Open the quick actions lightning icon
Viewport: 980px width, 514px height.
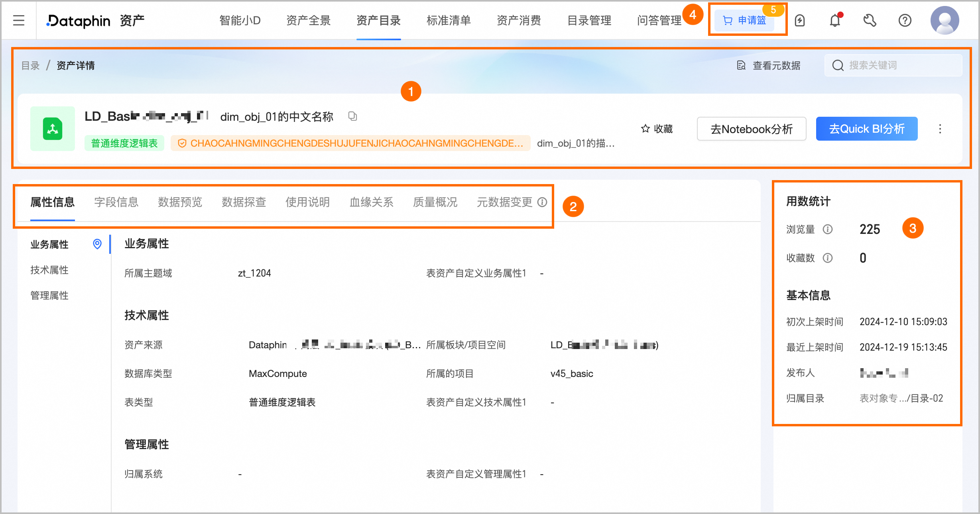(800, 20)
